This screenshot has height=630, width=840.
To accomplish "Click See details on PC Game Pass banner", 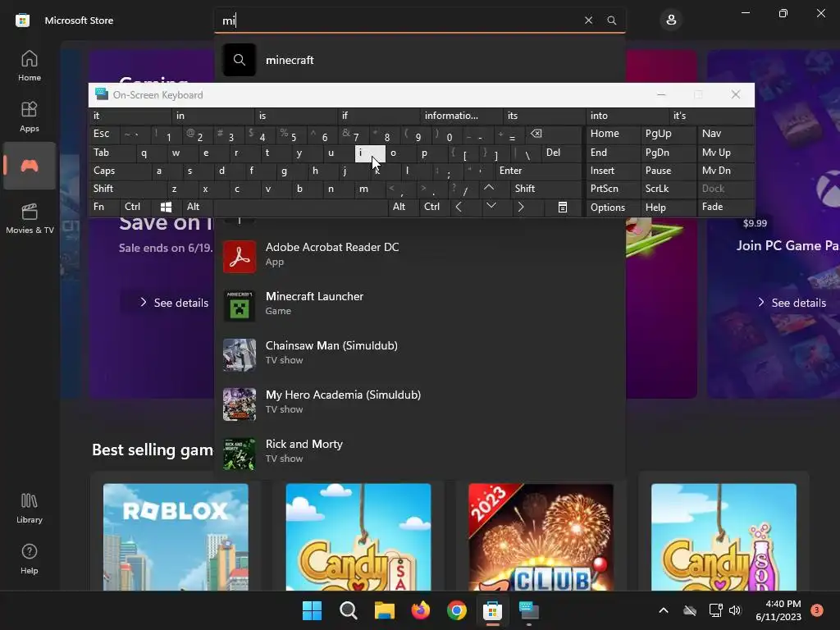I will (x=792, y=303).
